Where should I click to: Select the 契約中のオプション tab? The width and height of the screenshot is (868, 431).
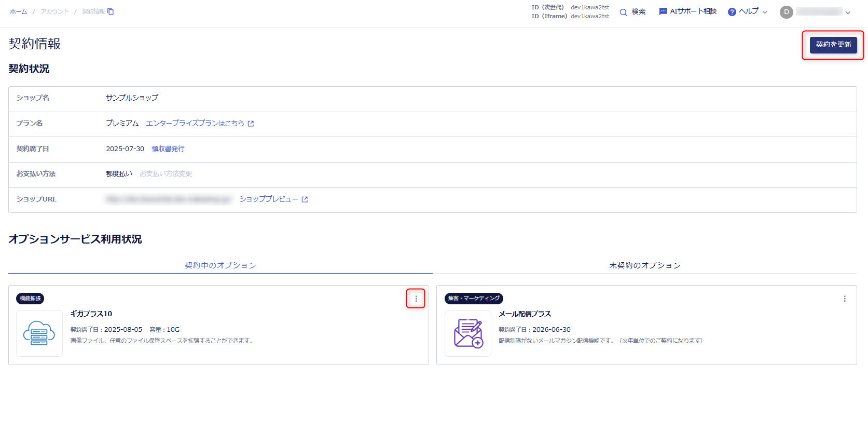point(221,265)
